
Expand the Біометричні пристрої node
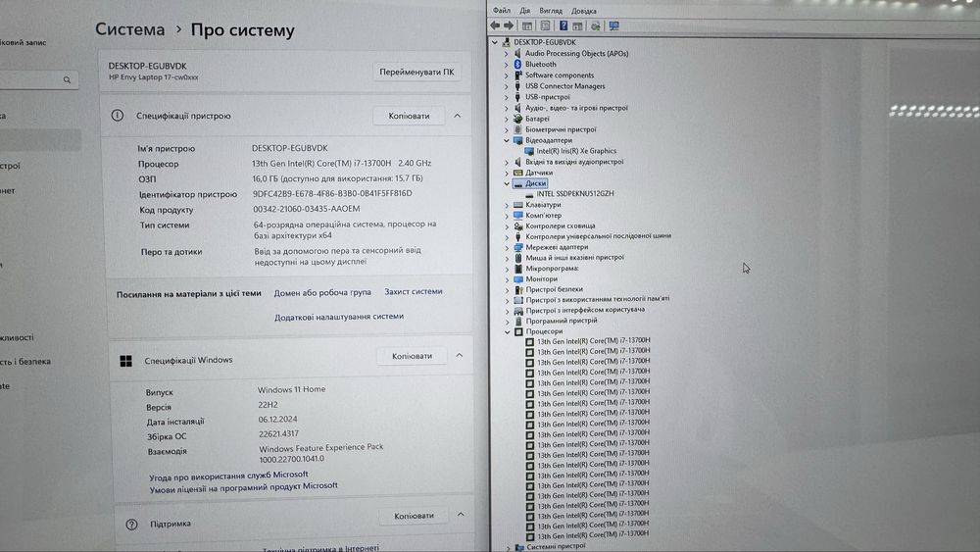(x=507, y=130)
